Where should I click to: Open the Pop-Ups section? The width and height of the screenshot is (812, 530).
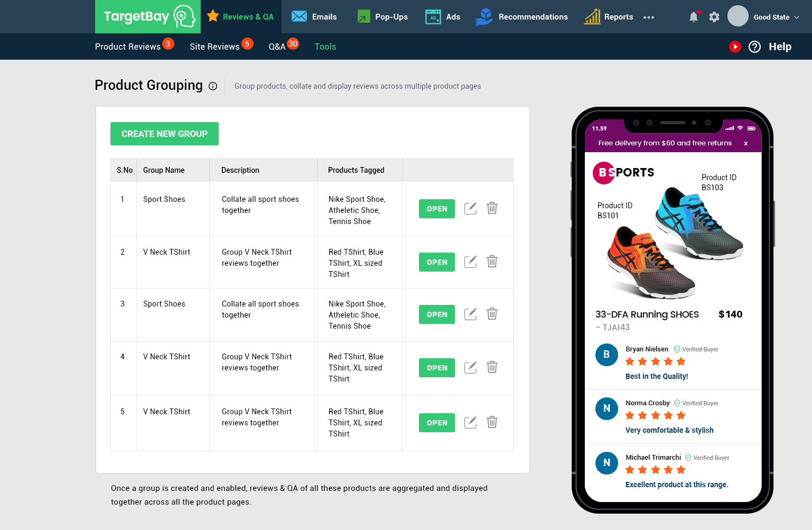pyautogui.click(x=382, y=17)
